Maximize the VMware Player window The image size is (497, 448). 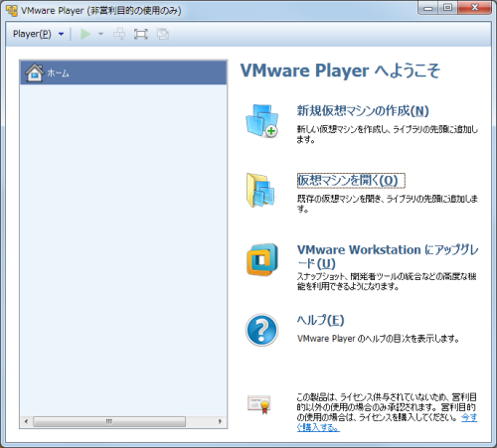pos(447,8)
